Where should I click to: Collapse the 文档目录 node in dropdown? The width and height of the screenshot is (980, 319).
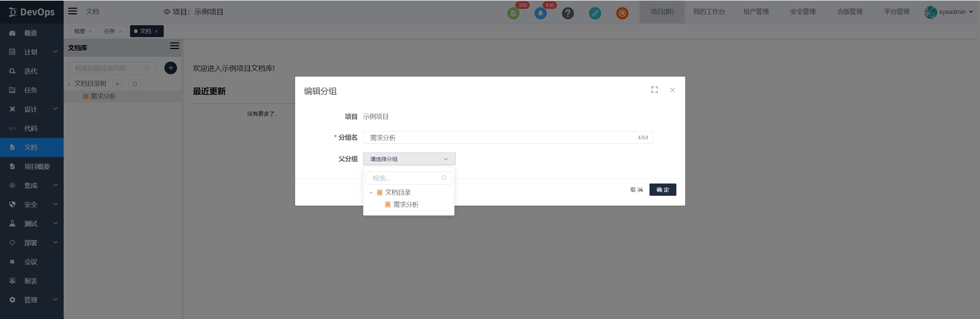click(x=371, y=193)
